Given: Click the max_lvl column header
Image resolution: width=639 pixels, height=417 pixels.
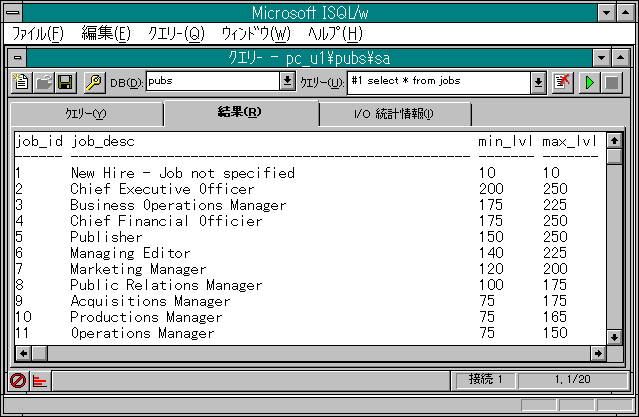Looking at the screenshot, I should tap(569, 142).
